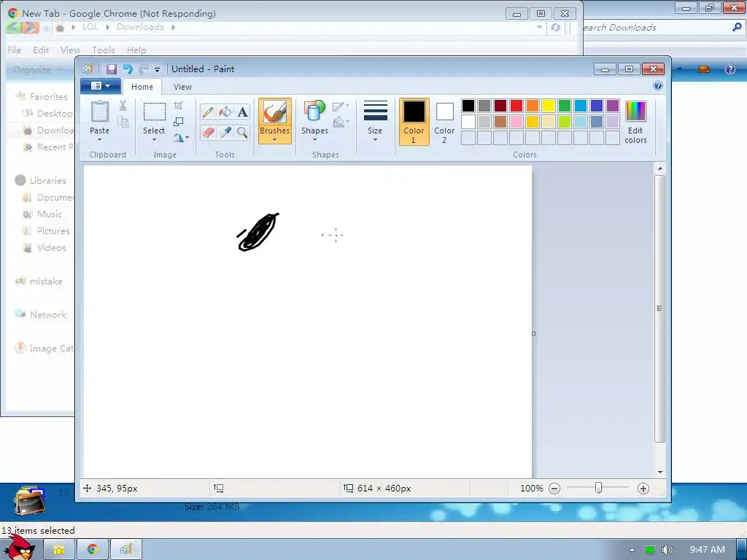Switch to the Home ribbon tab
This screenshot has height=560, width=747.
[x=142, y=87]
